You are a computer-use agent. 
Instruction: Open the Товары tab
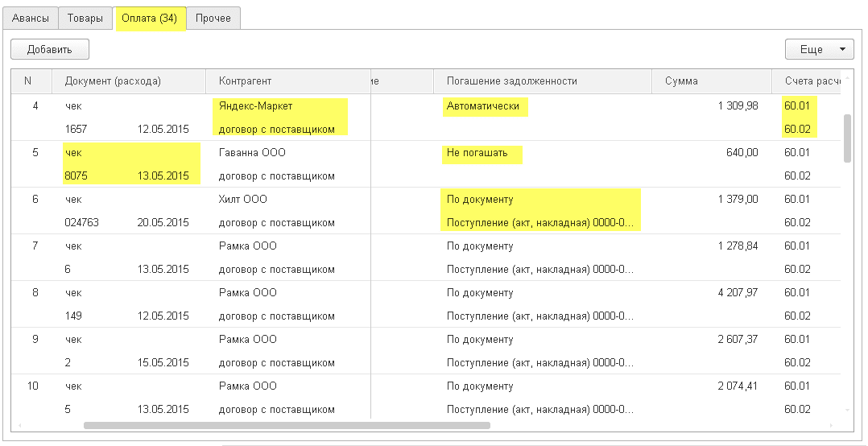pyautogui.click(x=85, y=18)
